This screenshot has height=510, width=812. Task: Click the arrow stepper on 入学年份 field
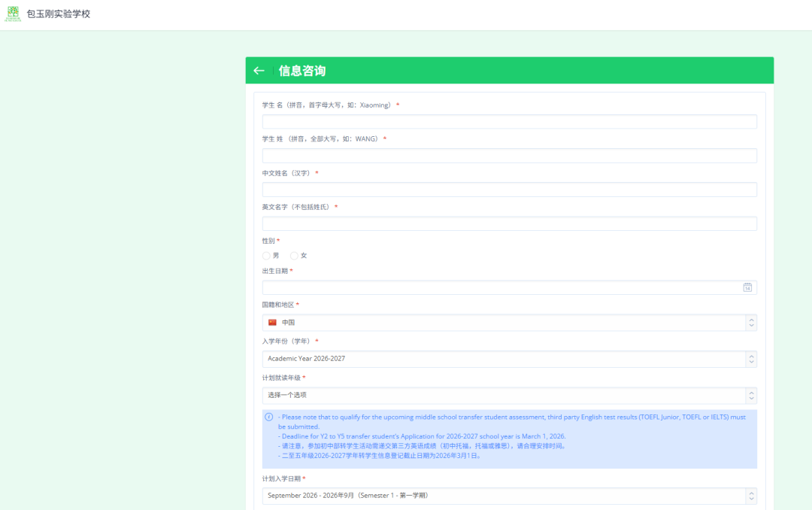pos(750,359)
